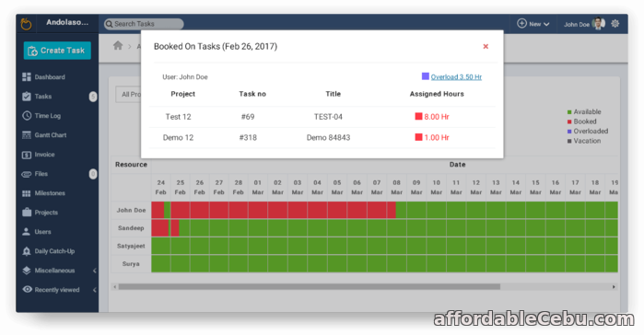Open the Dashboard sidebar icon
This screenshot has width=644, height=335.
click(x=27, y=76)
